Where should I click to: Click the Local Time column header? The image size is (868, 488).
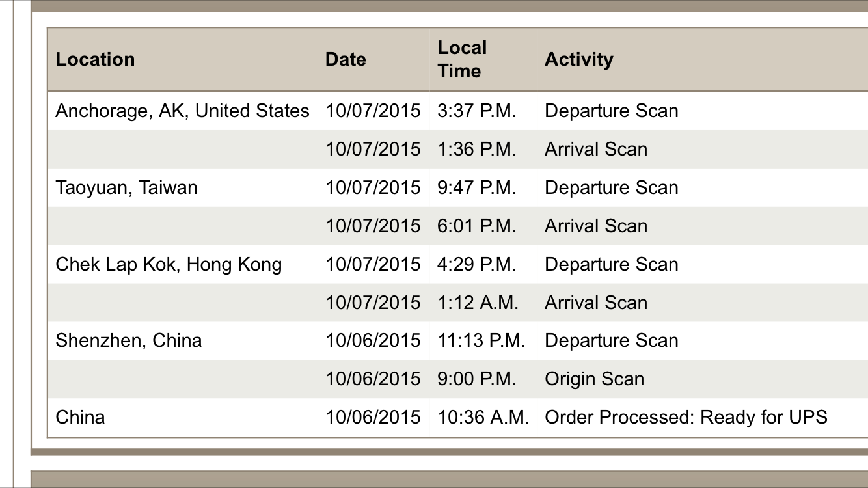pos(462,59)
